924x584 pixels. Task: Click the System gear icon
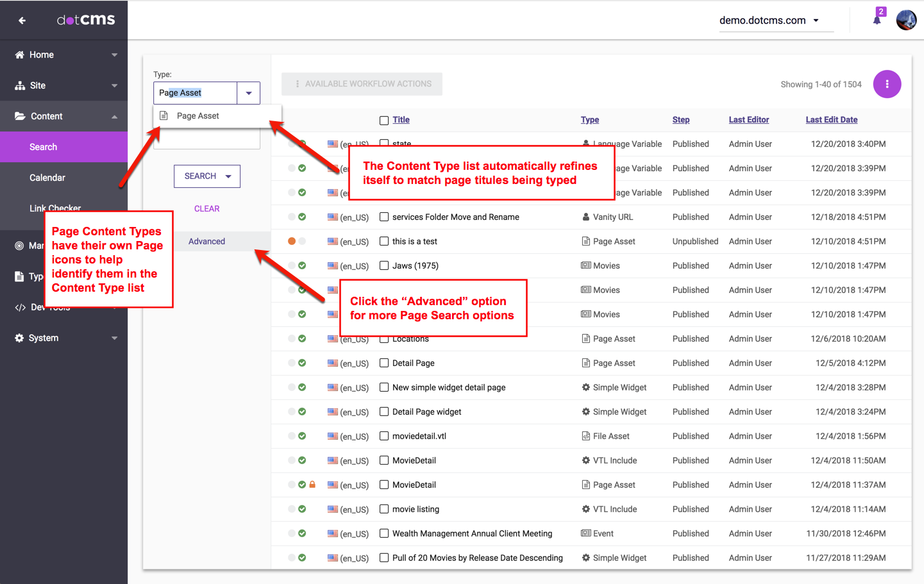pos(19,338)
